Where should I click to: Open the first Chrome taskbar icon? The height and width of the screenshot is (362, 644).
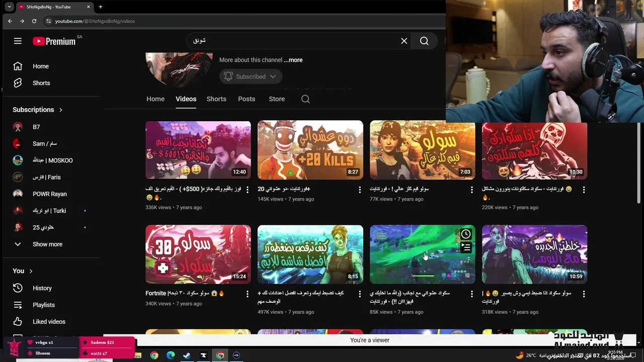(154, 355)
